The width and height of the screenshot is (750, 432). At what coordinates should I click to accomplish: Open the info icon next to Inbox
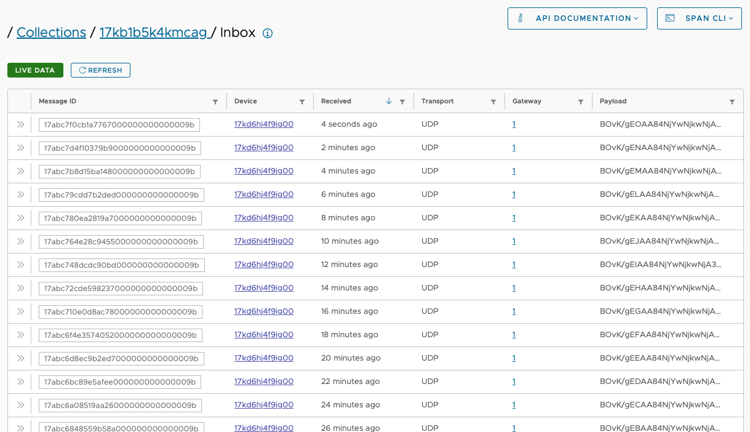[x=268, y=33]
